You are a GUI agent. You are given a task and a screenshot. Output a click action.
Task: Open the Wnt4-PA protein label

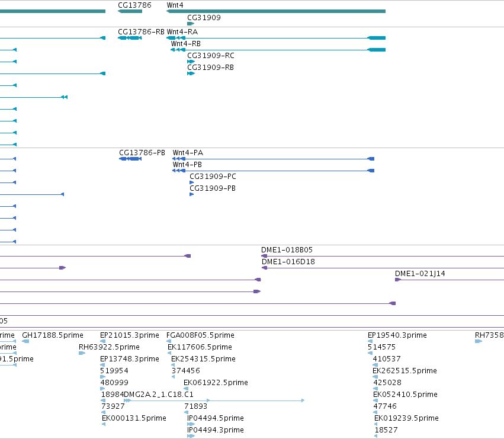(x=188, y=153)
